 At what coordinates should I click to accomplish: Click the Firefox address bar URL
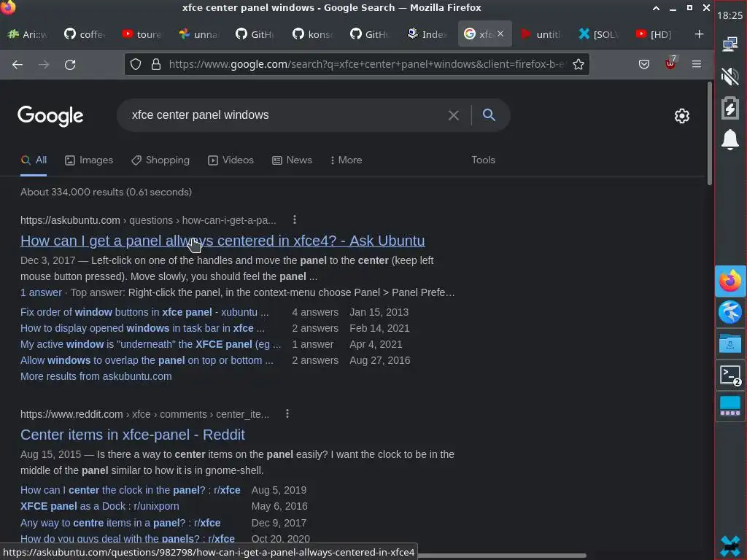(366, 64)
